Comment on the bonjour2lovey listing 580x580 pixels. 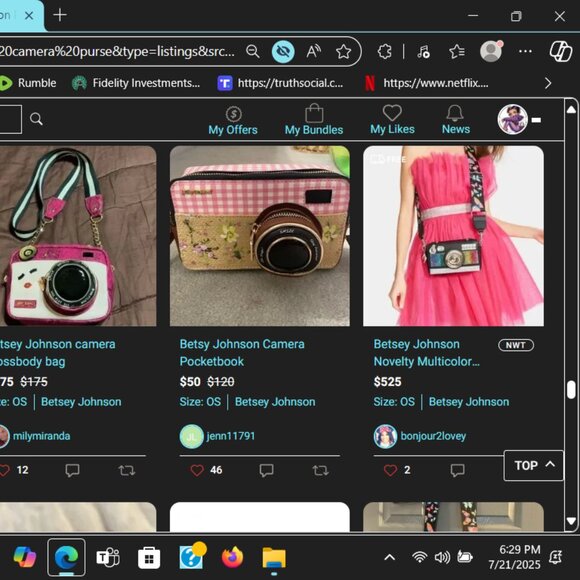click(458, 470)
